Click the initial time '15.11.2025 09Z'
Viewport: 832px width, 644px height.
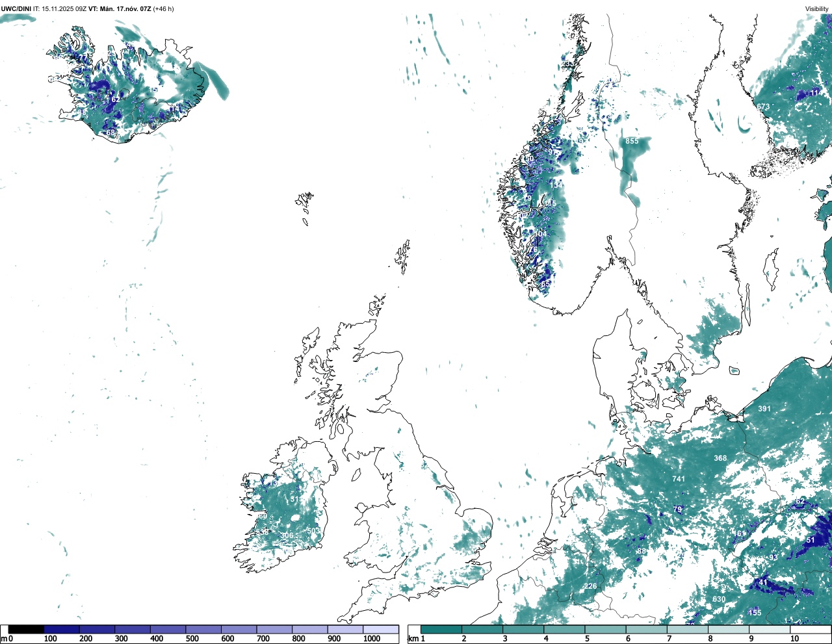point(64,8)
